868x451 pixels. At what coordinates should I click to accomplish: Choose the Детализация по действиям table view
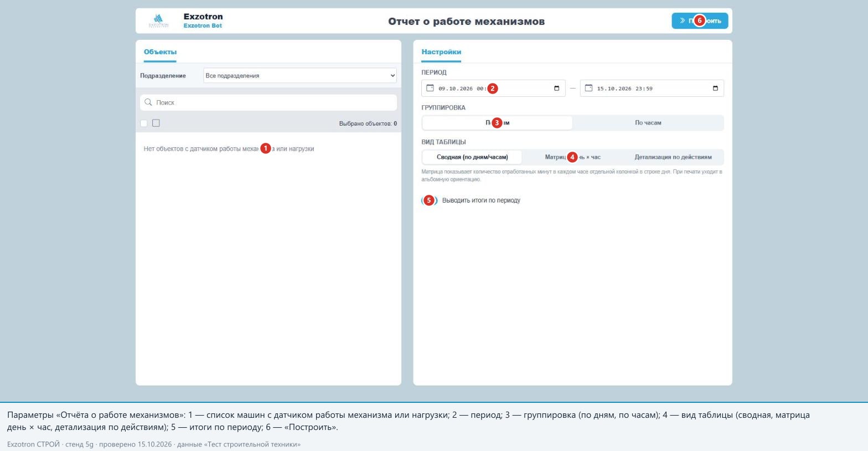(673, 157)
